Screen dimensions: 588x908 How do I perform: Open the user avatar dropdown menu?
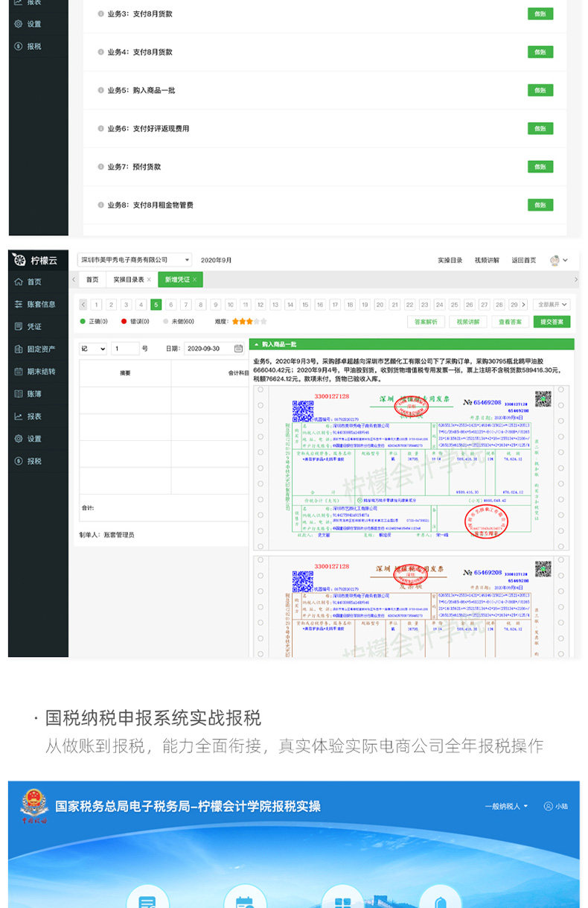coord(559,260)
